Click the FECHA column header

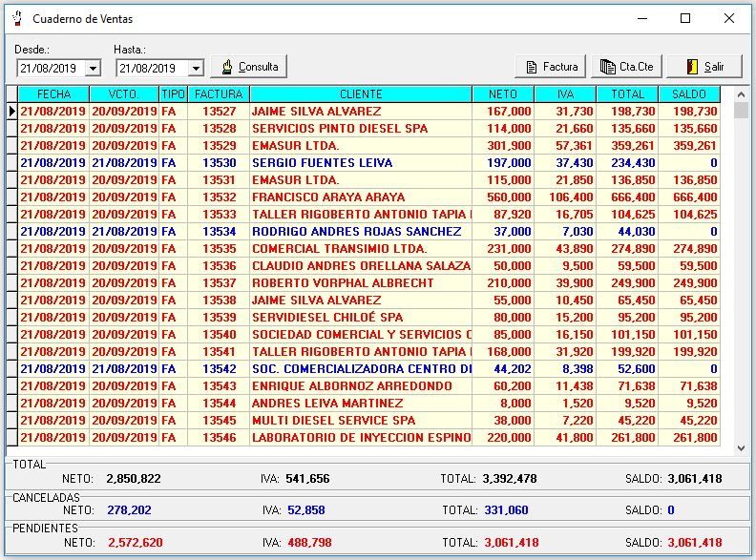pos(53,94)
